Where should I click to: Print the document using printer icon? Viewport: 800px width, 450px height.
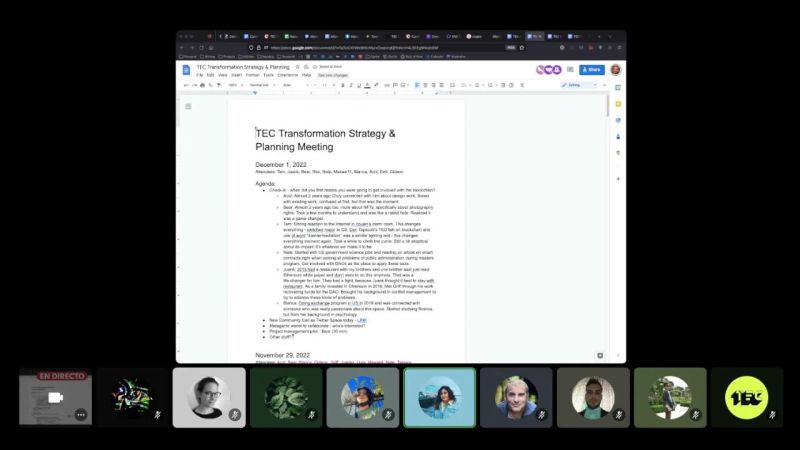(x=203, y=85)
